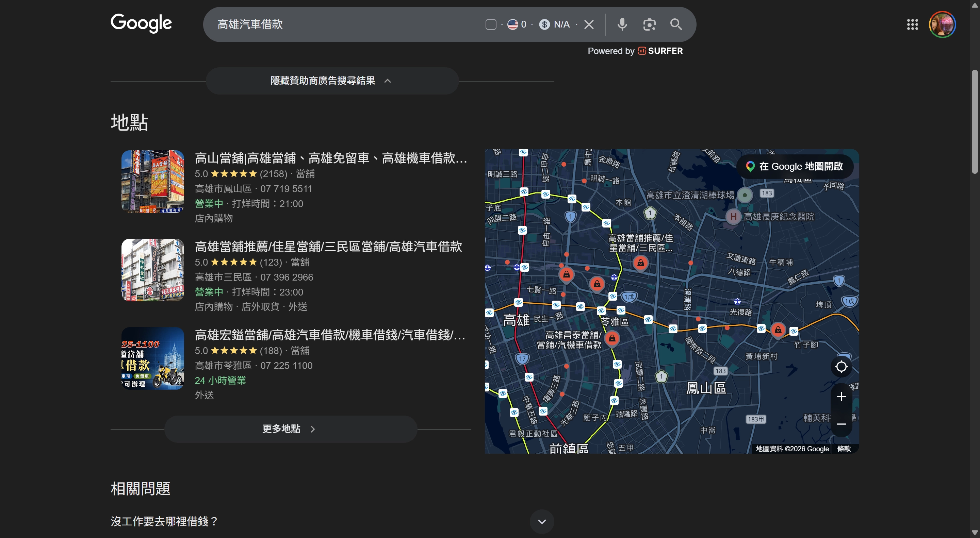Click the 鳳山區 label on map
This screenshot has width=980, height=538.
[x=706, y=388]
